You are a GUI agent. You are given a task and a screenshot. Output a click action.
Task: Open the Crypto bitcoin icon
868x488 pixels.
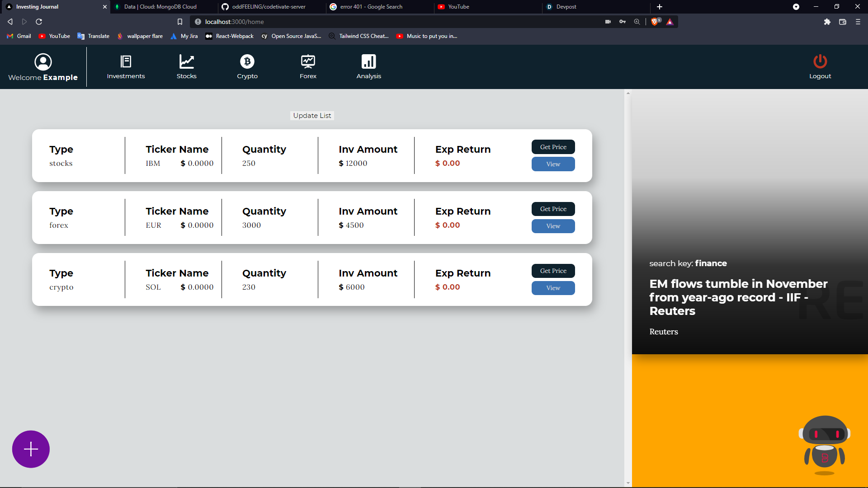point(247,61)
